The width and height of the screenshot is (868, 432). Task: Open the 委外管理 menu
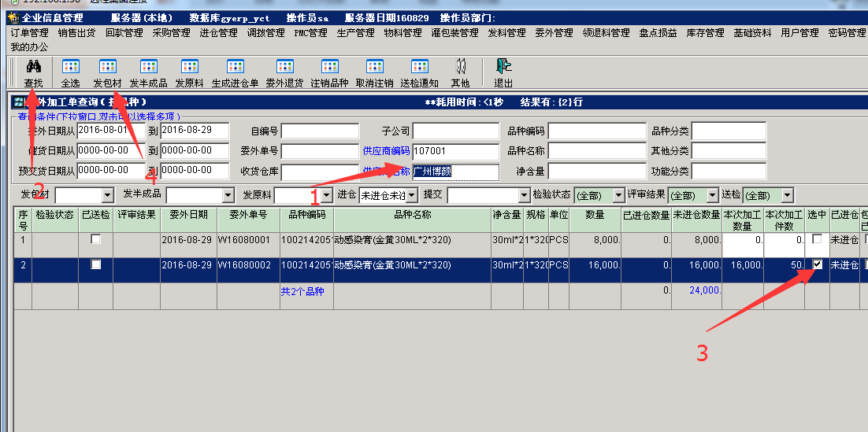tap(554, 33)
